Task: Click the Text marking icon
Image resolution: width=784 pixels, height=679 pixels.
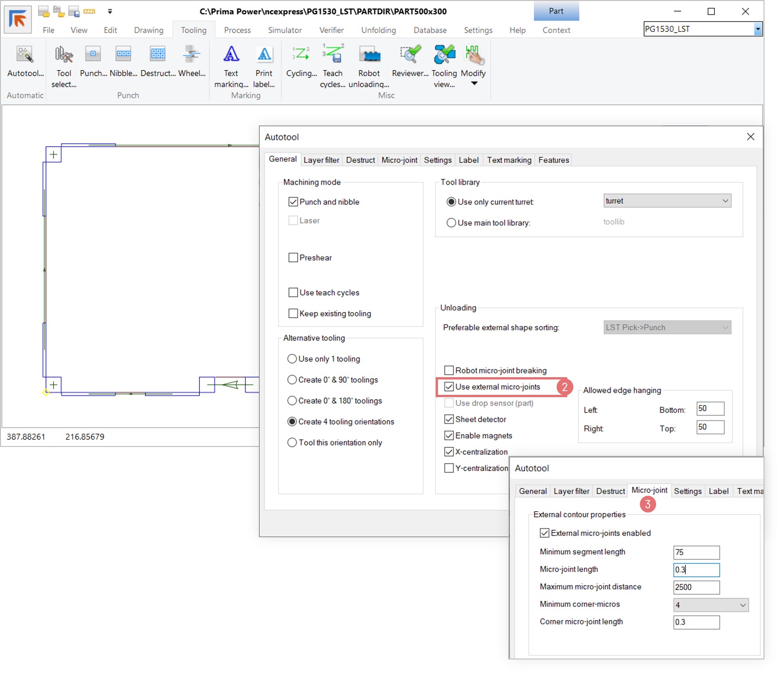Action: [231, 55]
